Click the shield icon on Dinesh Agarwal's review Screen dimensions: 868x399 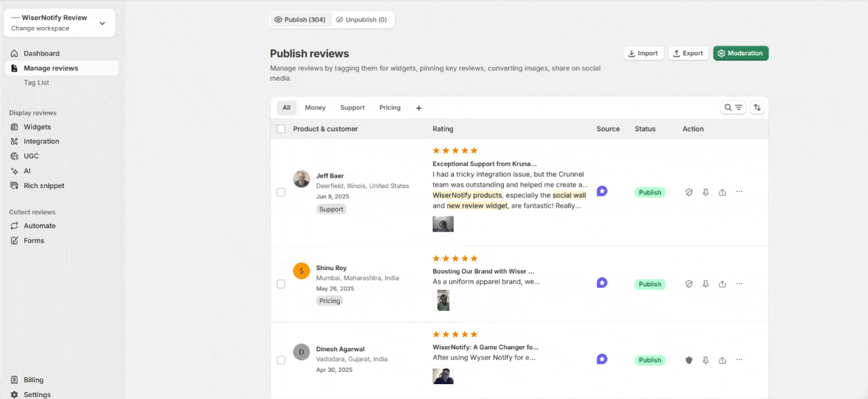(x=689, y=360)
